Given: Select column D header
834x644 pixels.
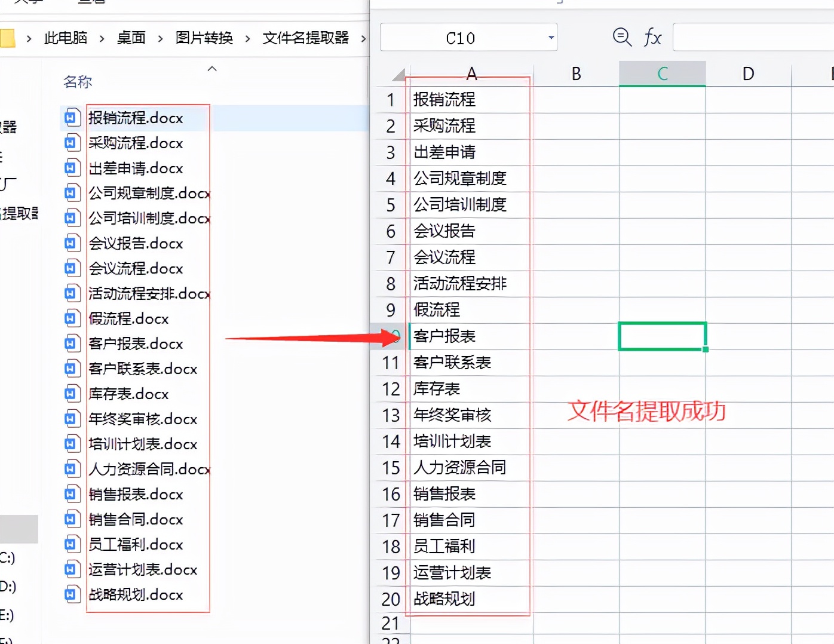Looking at the screenshot, I should click(x=748, y=74).
